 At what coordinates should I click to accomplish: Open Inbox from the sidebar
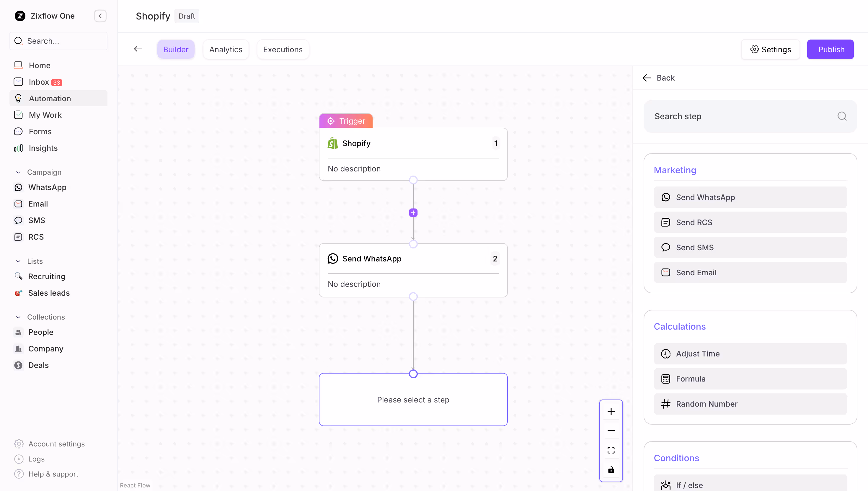click(39, 82)
